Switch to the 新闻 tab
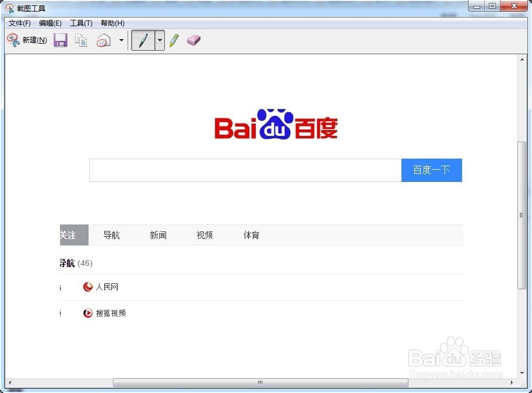Screen dimensions: 532x393 (158, 235)
